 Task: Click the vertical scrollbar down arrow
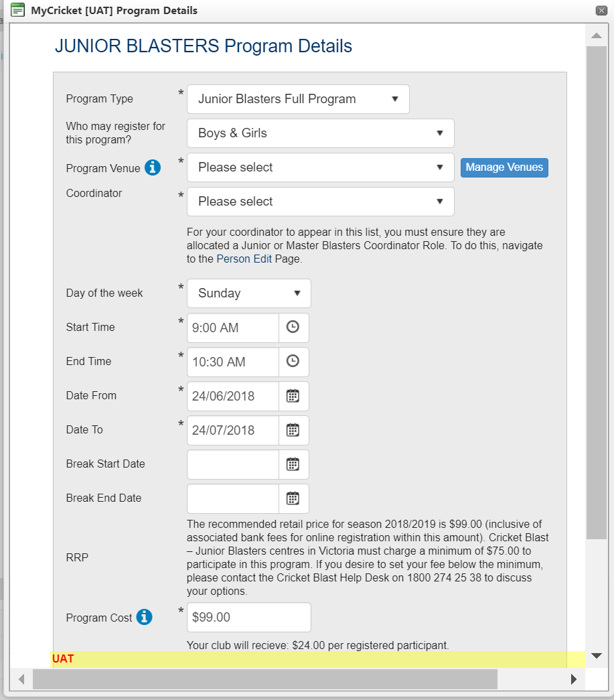tap(597, 656)
